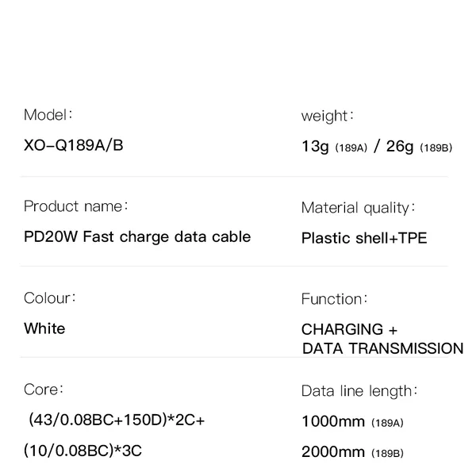
Task: Click the (10/0.08BC)*3C core spec
Action: pos(83,451)
